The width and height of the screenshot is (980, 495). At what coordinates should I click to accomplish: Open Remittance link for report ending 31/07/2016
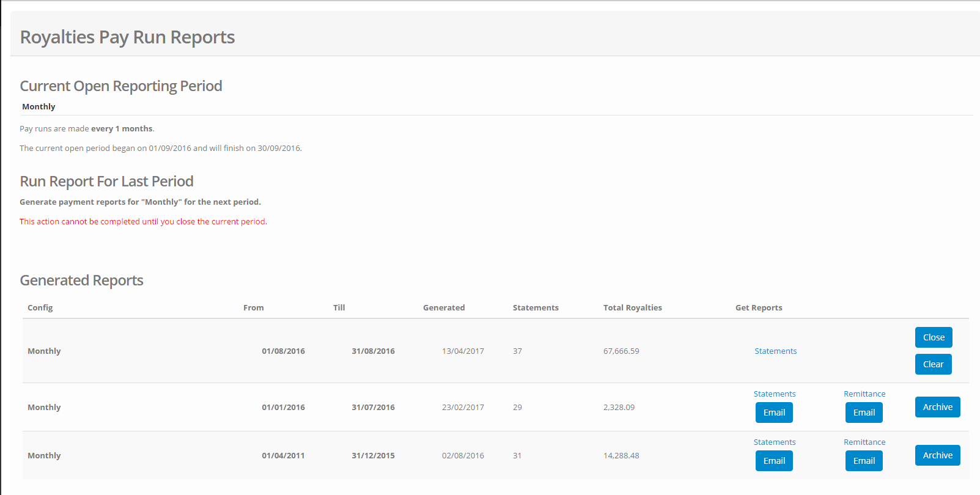(x=864, y=394)
